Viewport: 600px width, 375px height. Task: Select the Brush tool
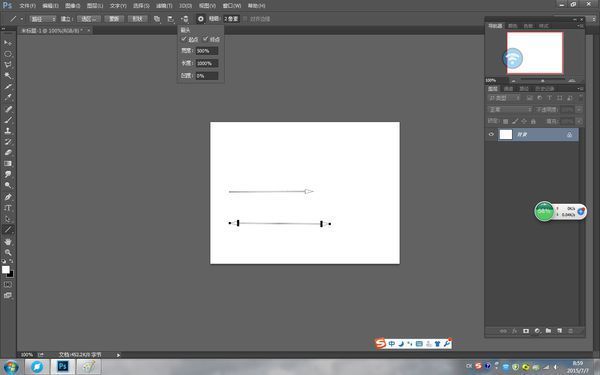[x=8, y=120]
